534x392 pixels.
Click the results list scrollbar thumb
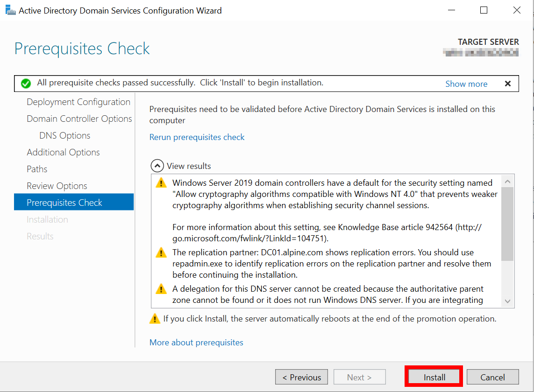[x=507, y=224]
